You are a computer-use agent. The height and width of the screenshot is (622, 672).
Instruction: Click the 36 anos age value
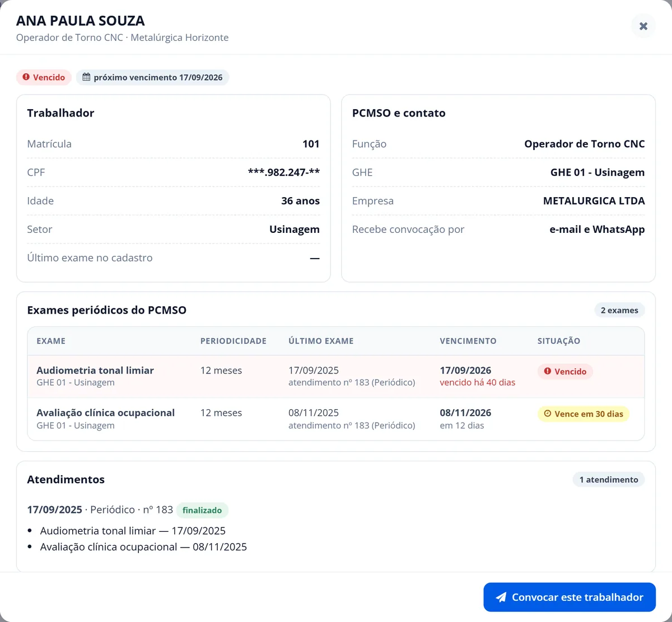300,201
